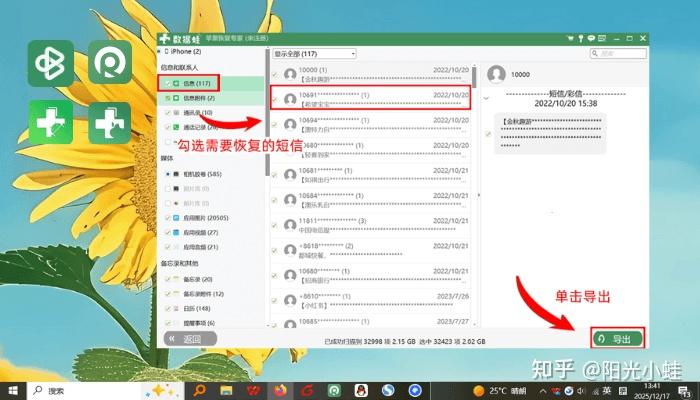Toggle the 应用图片 (20505) checkbox
This screenshot has width=700, height=400.
[x=168, y=218]
